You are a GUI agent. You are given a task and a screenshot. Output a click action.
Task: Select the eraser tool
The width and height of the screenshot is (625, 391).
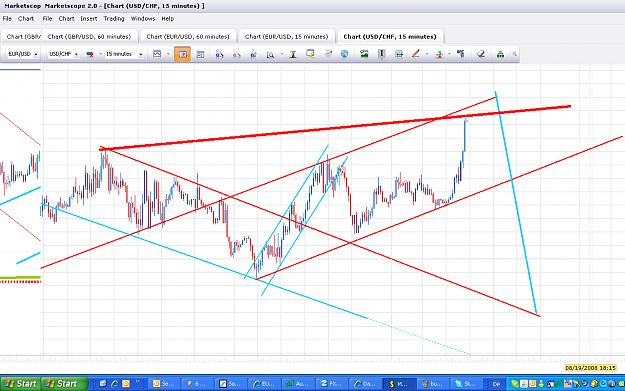(481, 54)
